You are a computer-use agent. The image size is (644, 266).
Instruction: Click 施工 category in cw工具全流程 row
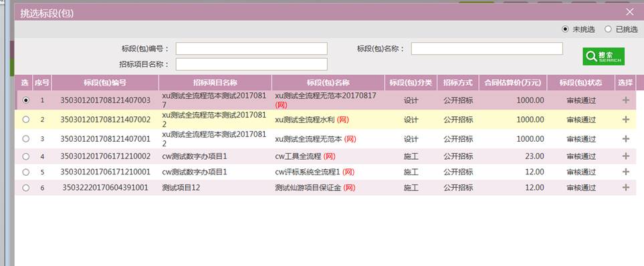tap(411, 156)
